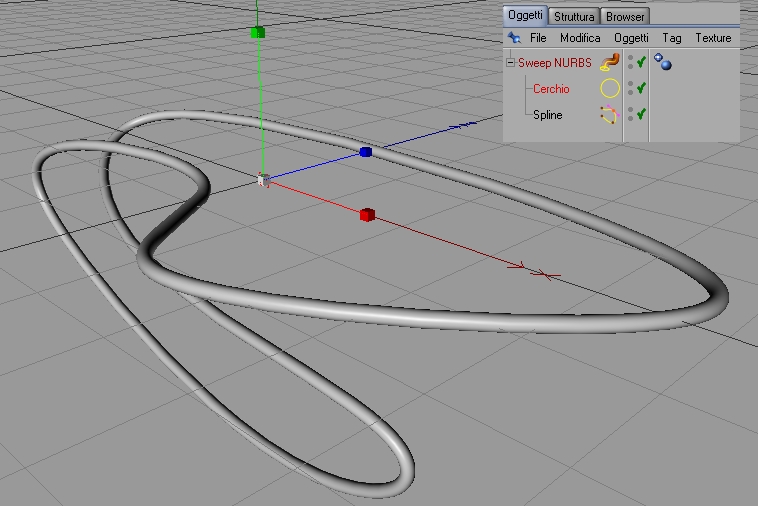758x506 pixels.
Task: Select the Cerchio object in the tree
Action: click(551, 89)
